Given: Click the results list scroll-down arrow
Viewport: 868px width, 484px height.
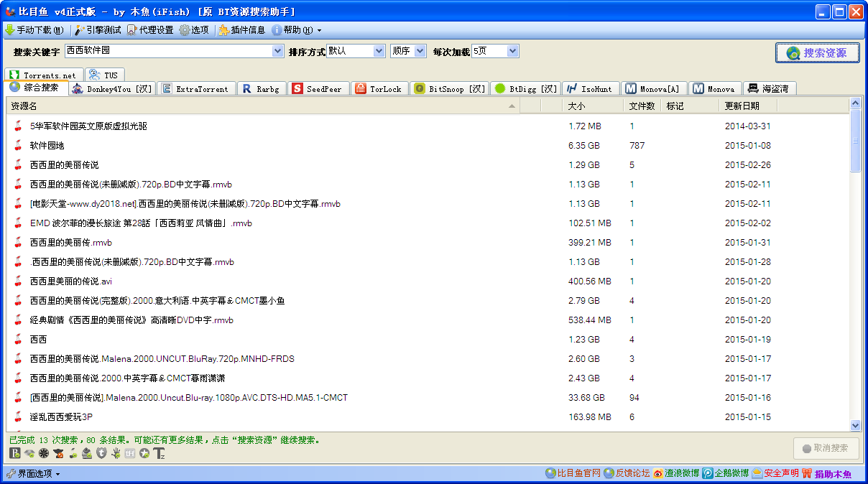Looking at the screenshot, I should (855, 425).
